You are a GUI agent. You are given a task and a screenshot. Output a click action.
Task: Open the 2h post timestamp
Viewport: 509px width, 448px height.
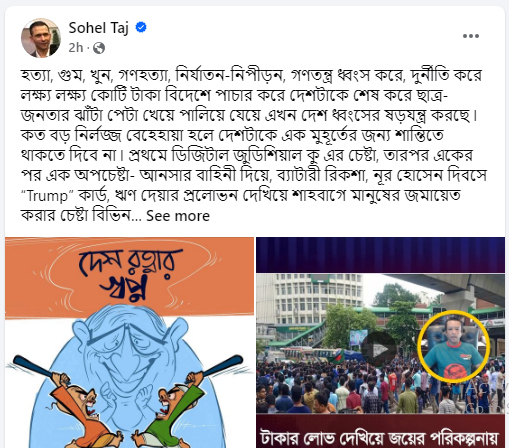(75, 48)
